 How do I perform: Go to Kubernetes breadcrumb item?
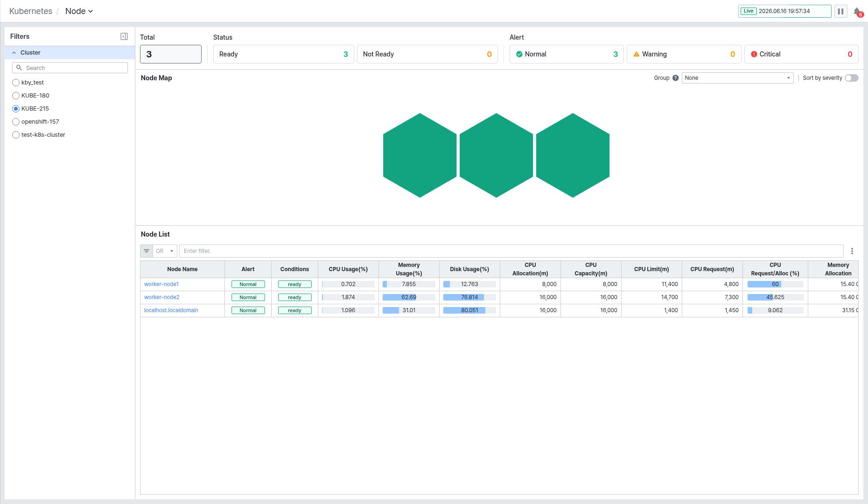(x=31, y=11)
